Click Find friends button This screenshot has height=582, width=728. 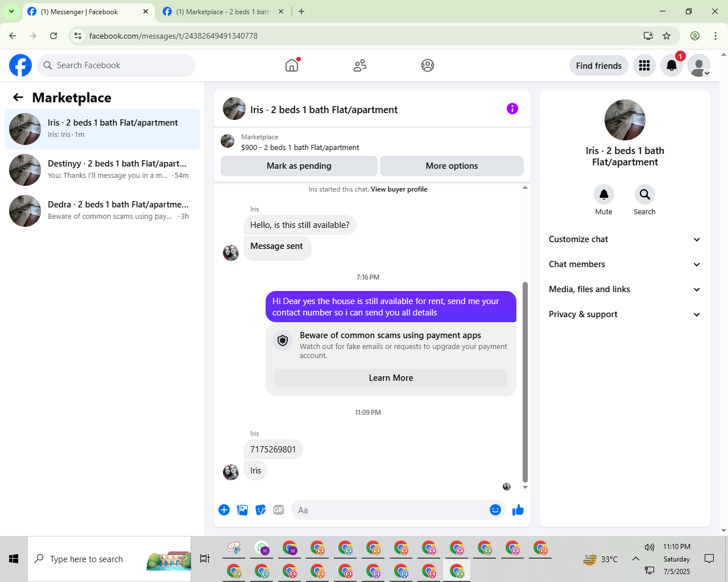[599, 65]
